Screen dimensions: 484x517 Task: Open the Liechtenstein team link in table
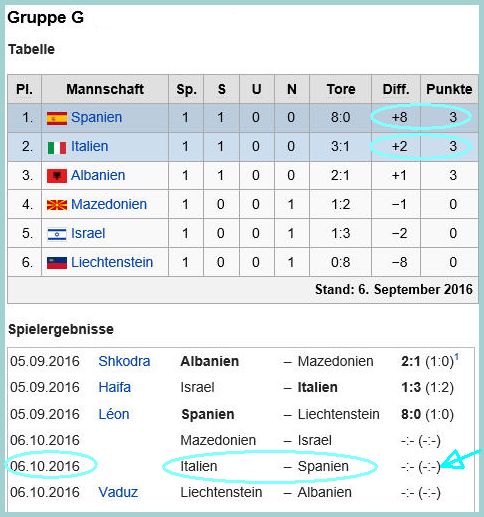point(112,263)
